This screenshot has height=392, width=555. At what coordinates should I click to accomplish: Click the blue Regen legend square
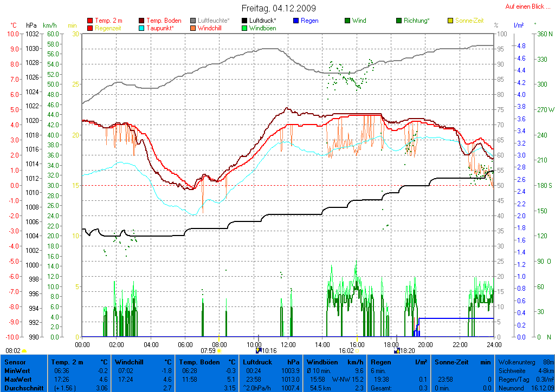click(296, 21)
